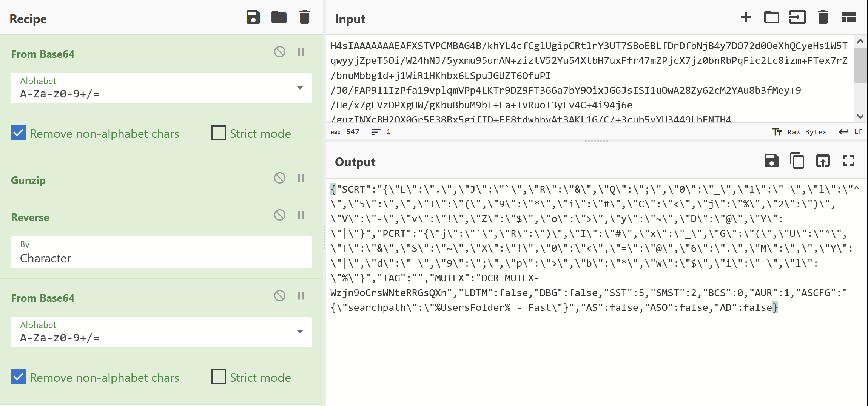Toggle Raw Bytes input mode
This screenshot has width=868, height=406.
pyautogui.click(x=800, y=131)
